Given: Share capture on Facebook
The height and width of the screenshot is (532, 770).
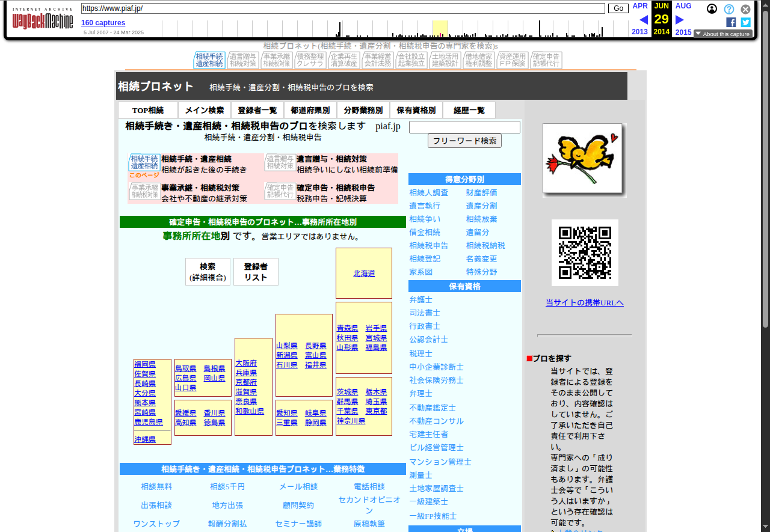Looking at the screenshot, I should click(731, 22).
